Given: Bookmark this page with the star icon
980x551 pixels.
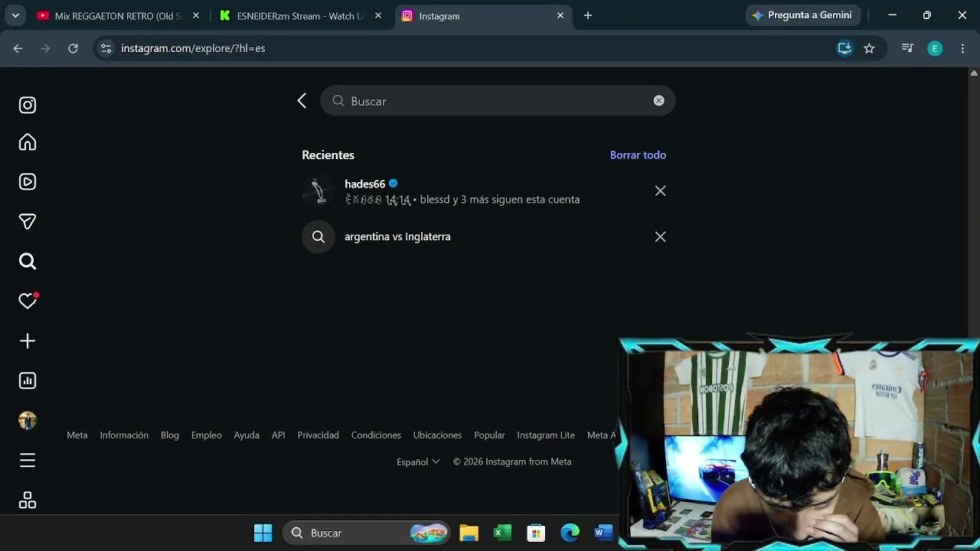Looking at the screenshot, I should (x=869, y=48).
